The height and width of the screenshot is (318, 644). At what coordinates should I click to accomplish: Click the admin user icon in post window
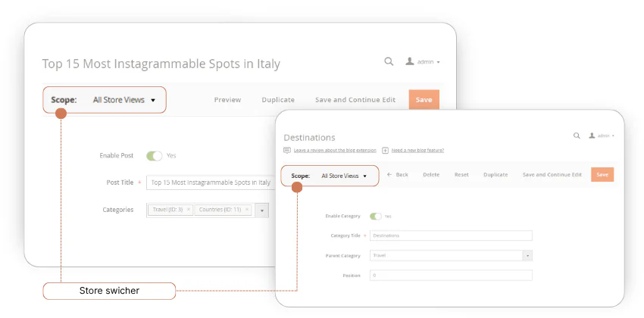pos(409,61)
